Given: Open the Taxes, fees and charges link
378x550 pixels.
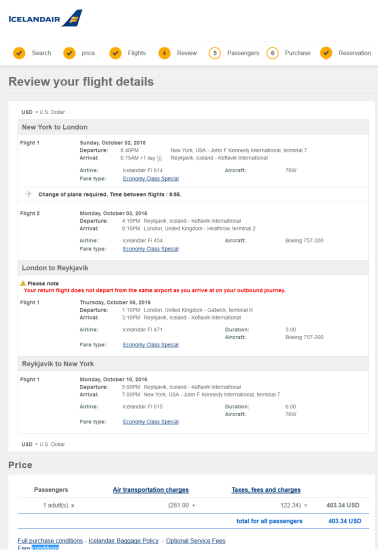Looking at the screenshot, I should coord(266,490).
